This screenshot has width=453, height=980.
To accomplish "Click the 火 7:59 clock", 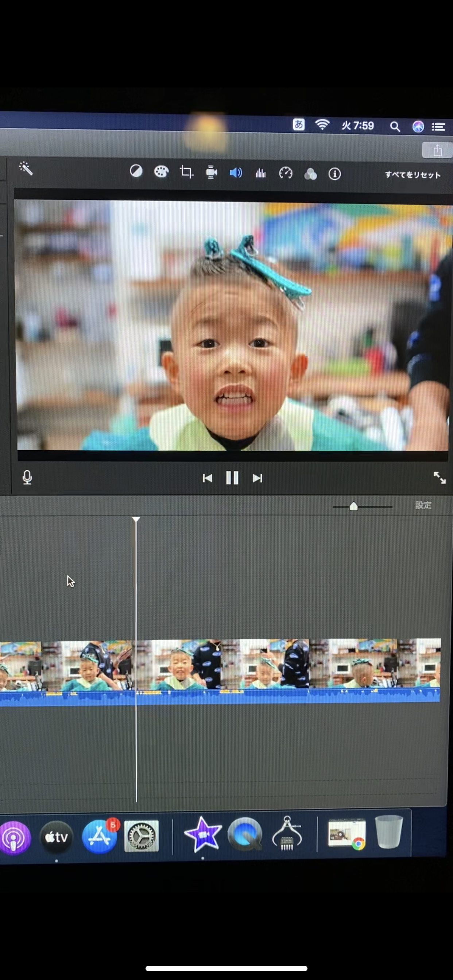I will click(358, 126).
